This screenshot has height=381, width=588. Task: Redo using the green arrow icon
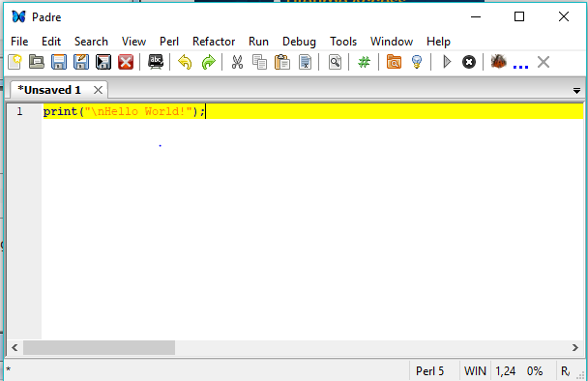pyautogui.click(x=208, y=62)
